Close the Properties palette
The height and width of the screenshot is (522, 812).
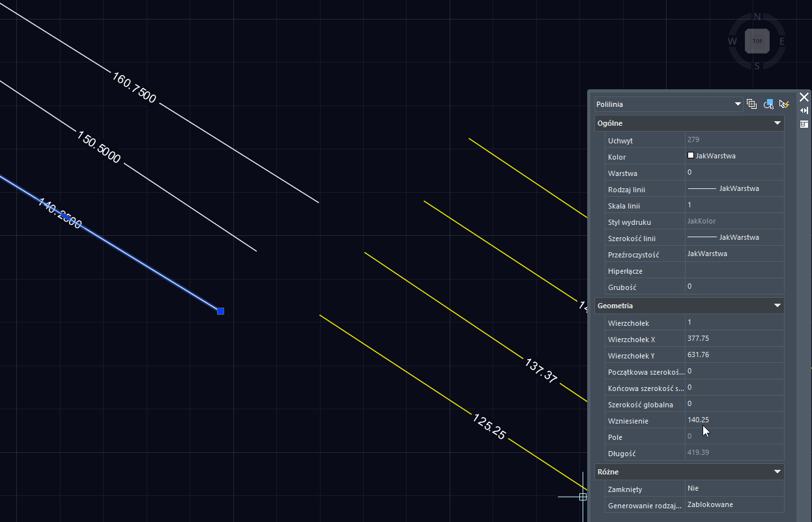point(804,97)
